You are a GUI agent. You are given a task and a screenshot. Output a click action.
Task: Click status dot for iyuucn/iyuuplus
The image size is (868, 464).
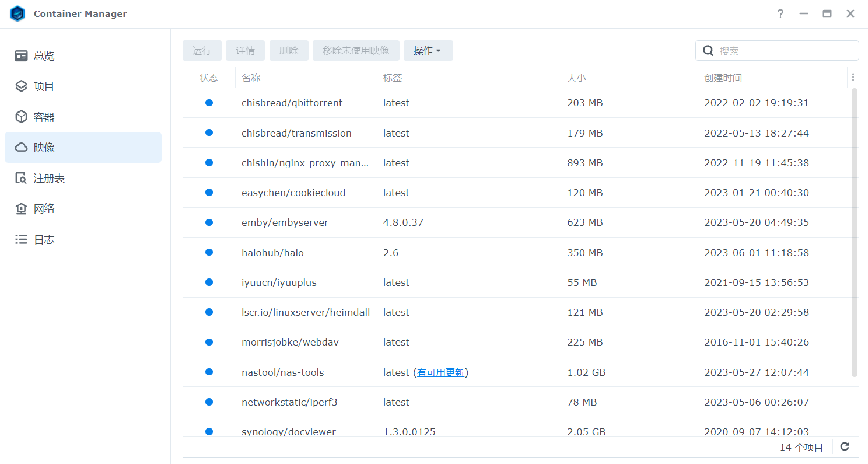point(209,282)
